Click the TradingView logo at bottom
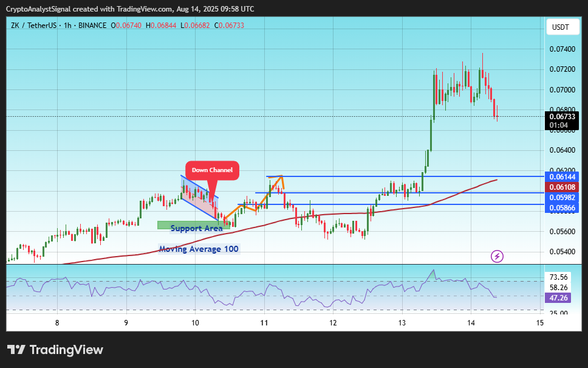588x368 pixels. pos(55,350)
